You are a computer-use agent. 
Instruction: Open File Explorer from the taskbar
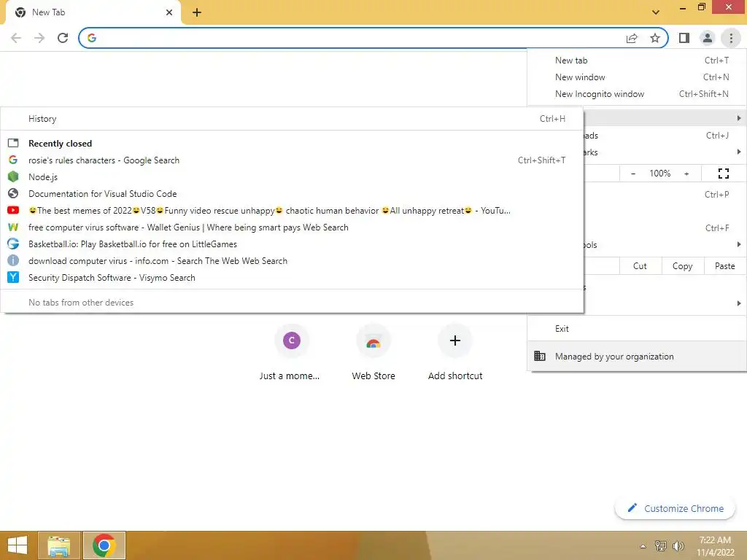58,545
